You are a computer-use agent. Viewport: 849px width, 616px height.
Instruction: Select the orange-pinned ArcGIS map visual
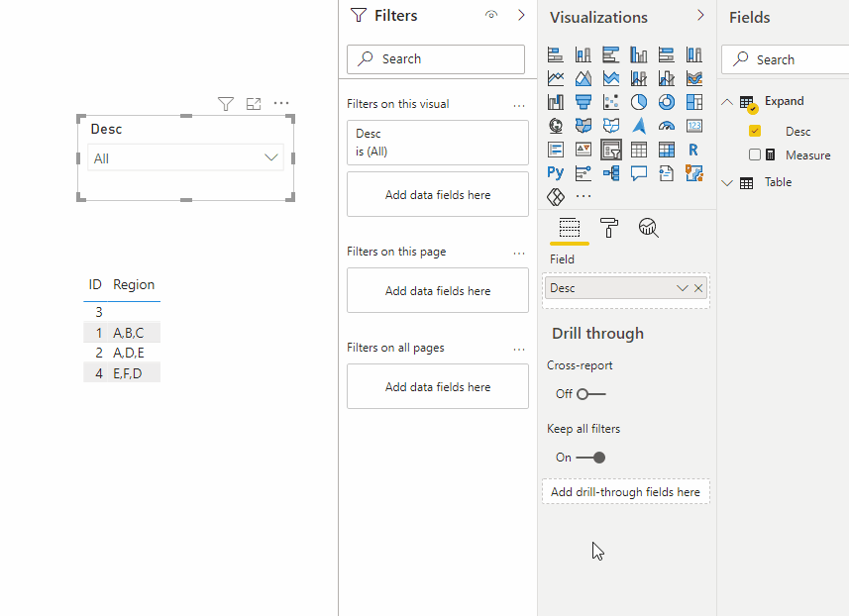(x=694, y=172)
